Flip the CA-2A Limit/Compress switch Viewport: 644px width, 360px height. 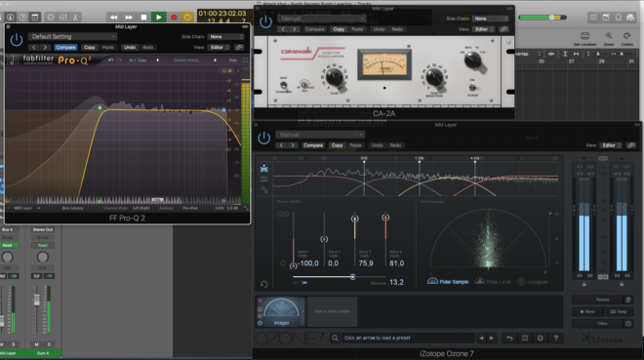pyautogui.click(x=283, y=86)
